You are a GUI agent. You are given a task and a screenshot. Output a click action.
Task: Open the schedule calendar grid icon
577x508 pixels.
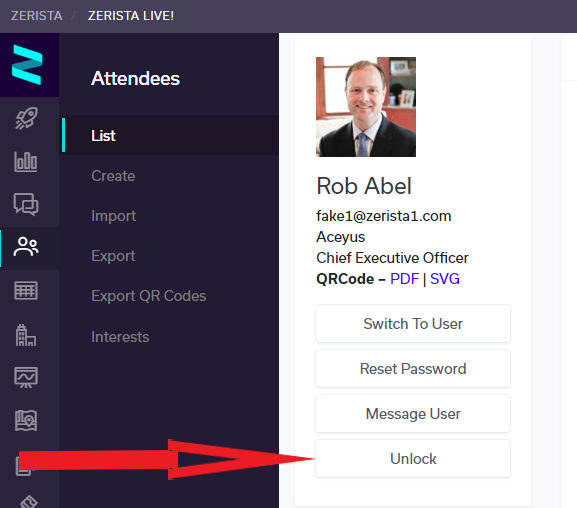click(26, 290)
